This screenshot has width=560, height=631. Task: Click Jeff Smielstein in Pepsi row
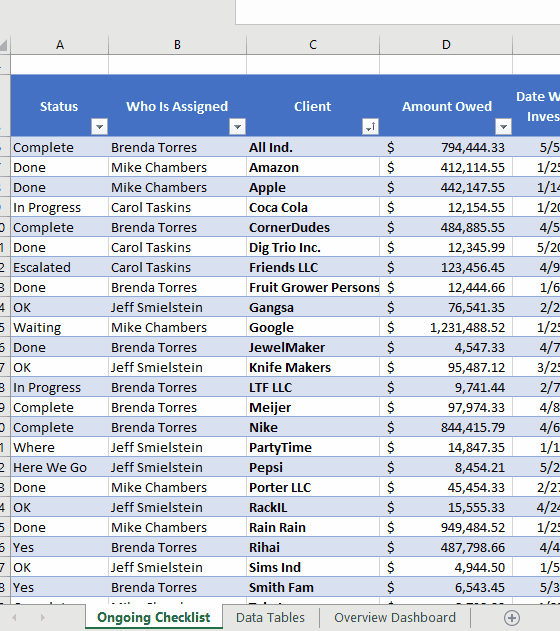(x=177, y=467)
